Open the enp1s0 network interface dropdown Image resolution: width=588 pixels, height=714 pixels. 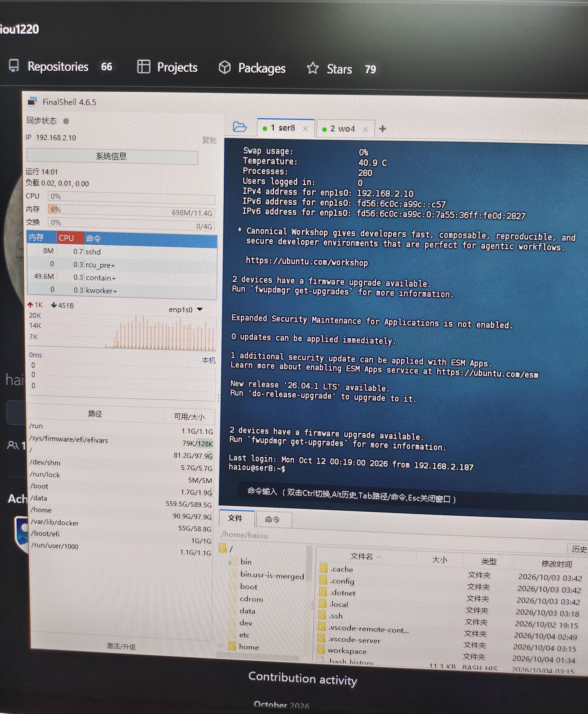click(x=186, y=309)
